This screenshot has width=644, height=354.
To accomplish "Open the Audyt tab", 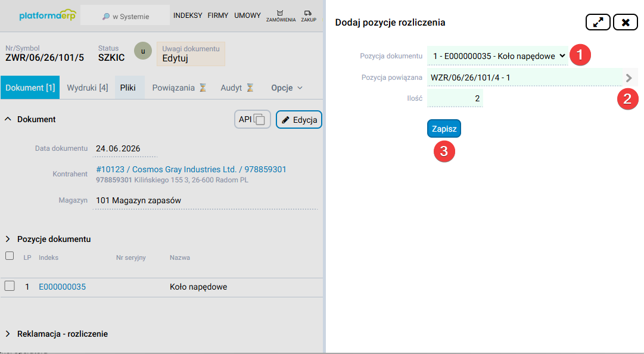I will click(x=237, y=88).
